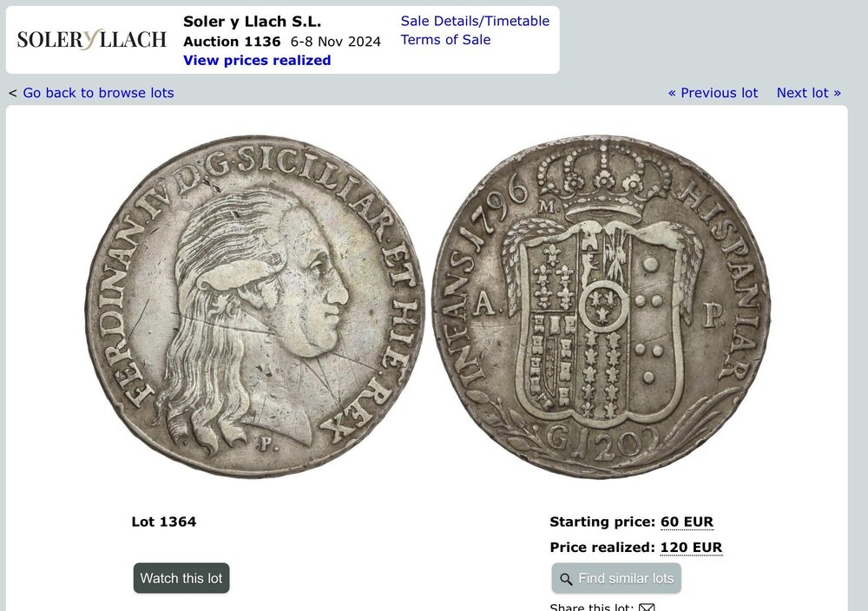868x611 pixels.
Task: Enlarge the coin reverse shield image
Action: click(602, 306)
